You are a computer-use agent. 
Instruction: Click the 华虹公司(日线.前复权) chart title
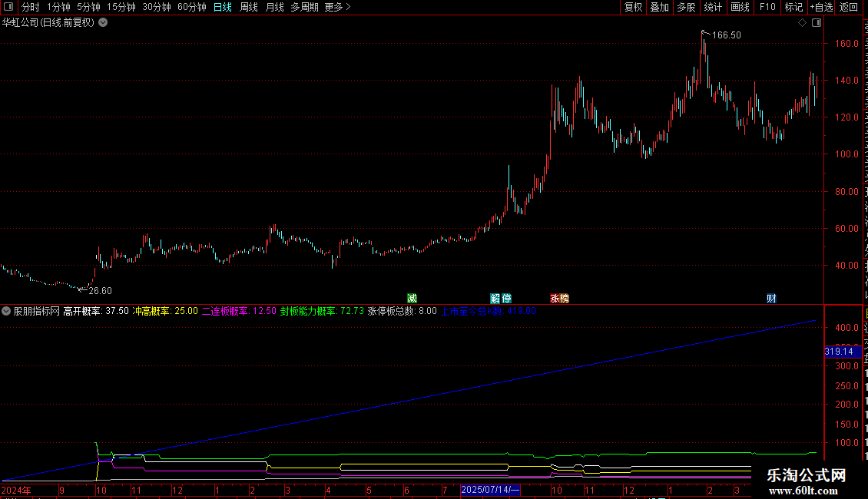pyautogui.click(x=48, y=23)
